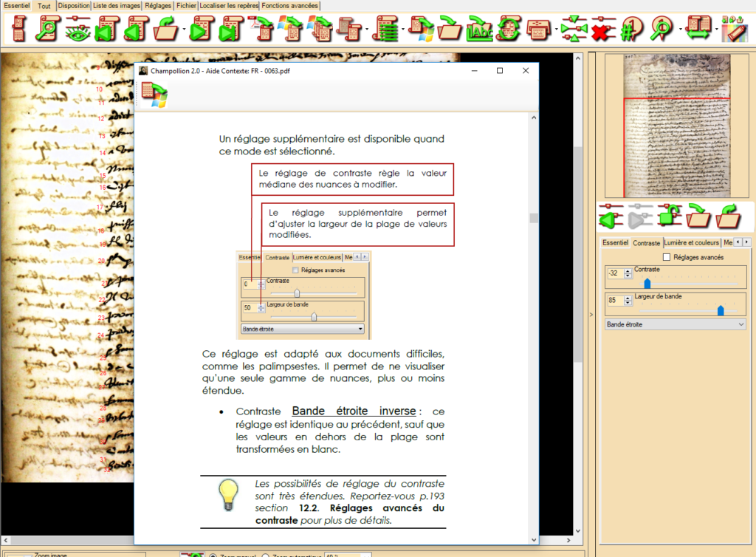Click the marker pin with magnifier icon
The width and height of the screenshot is (756, 557).
click(x=661, y=29)
